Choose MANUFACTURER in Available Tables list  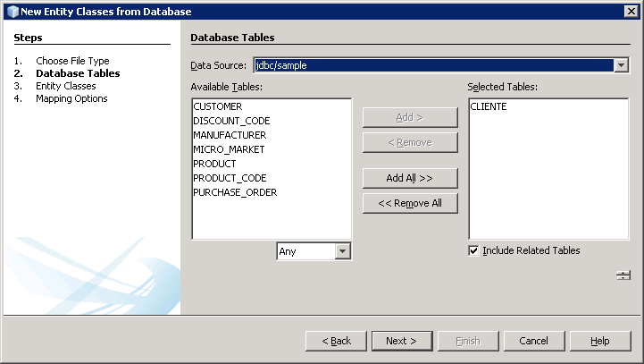point(230,135)
